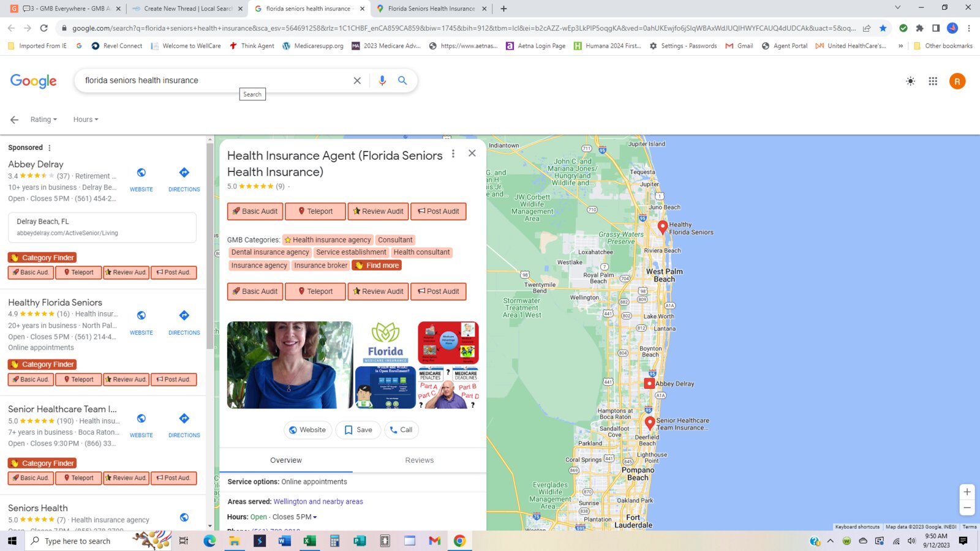The width and height of the screenshot is (980, 551).
Task: Expand the Hours Open closes 5PM dropdown
Action: (x=284, y=517)
